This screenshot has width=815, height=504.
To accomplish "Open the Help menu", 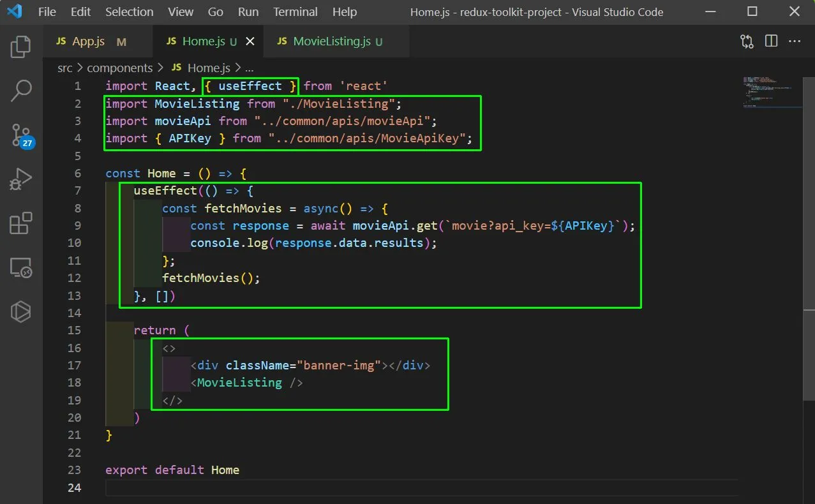I will click(x=345, y=12).
